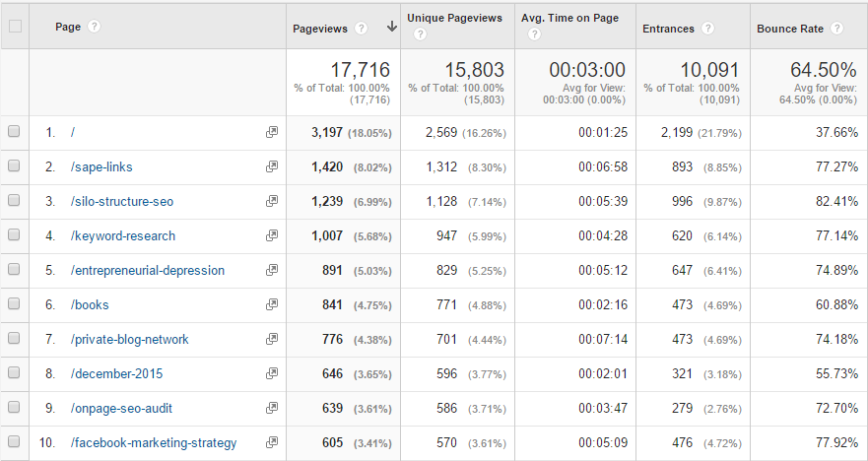This screenshot has height=461, width=868.
Task: Show help for Page column
Action: click(x=95, y=26)
